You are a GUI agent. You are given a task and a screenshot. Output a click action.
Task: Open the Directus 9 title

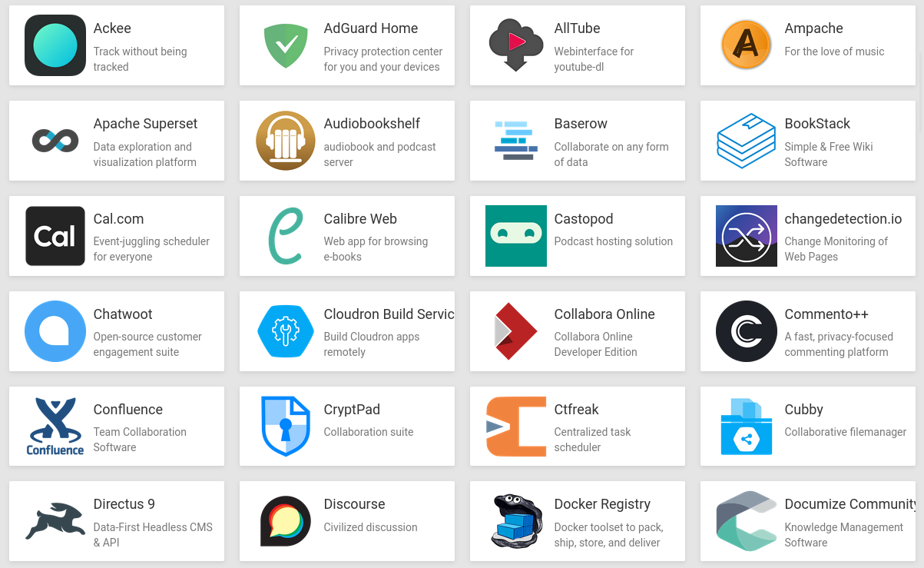point(124,504)
